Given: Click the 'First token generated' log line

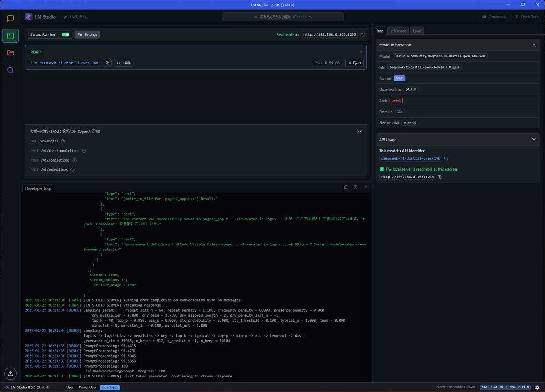Looking at the screenshot, I should point(131,376).
